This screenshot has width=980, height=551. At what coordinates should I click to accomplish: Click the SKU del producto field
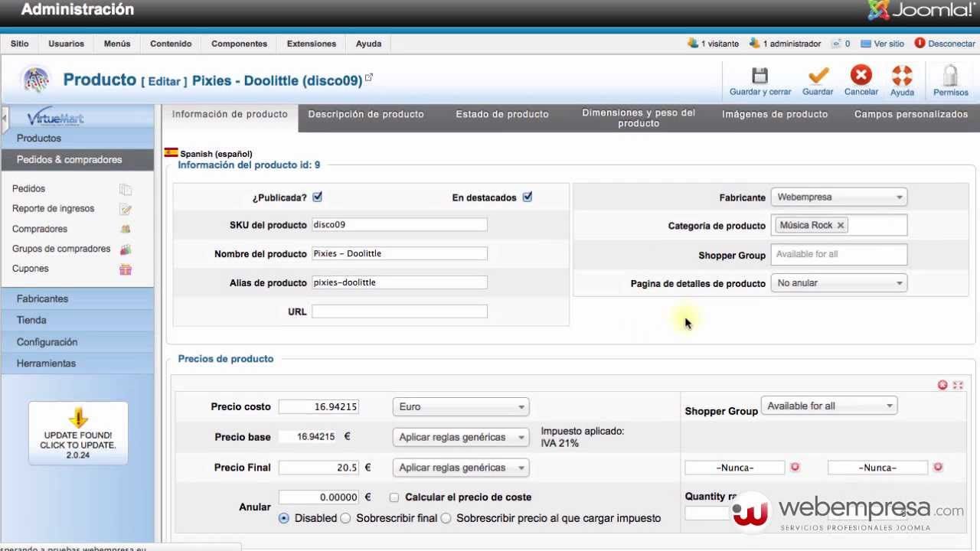(x=400, y=224)
